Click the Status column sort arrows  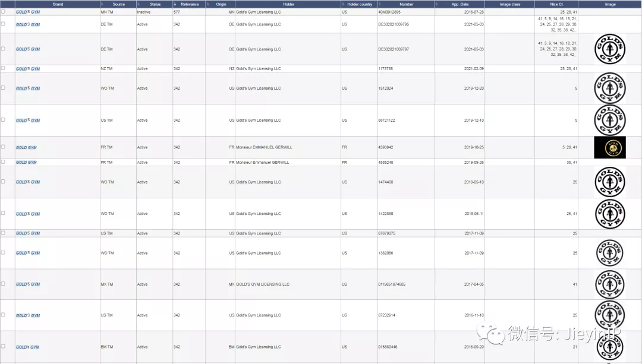[139, 4]
